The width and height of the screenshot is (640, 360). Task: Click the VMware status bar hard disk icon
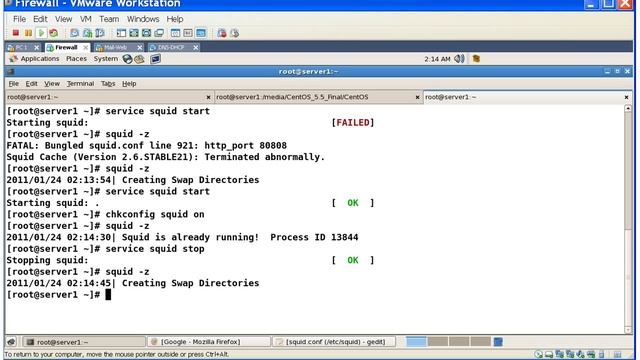(x=549, y=354)
